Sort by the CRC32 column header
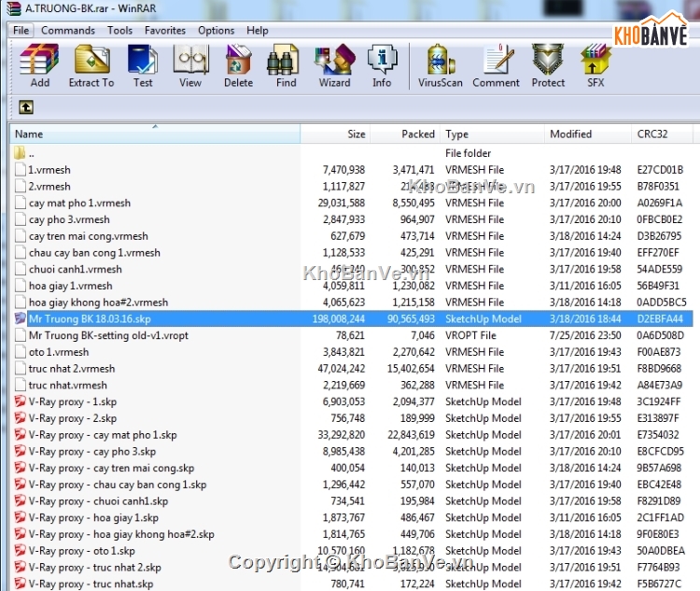Viewport: 700px width, 591px height. (x=663, y=134)
